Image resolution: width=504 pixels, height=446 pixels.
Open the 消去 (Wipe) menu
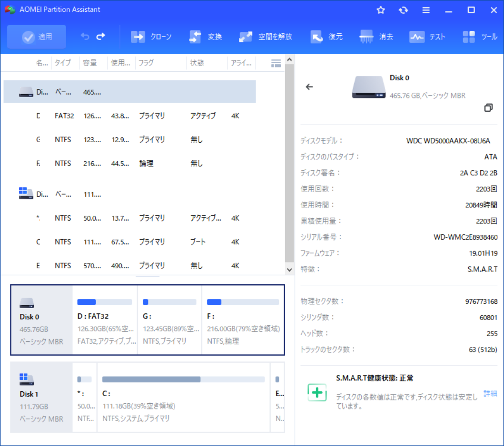pos(376,37)
